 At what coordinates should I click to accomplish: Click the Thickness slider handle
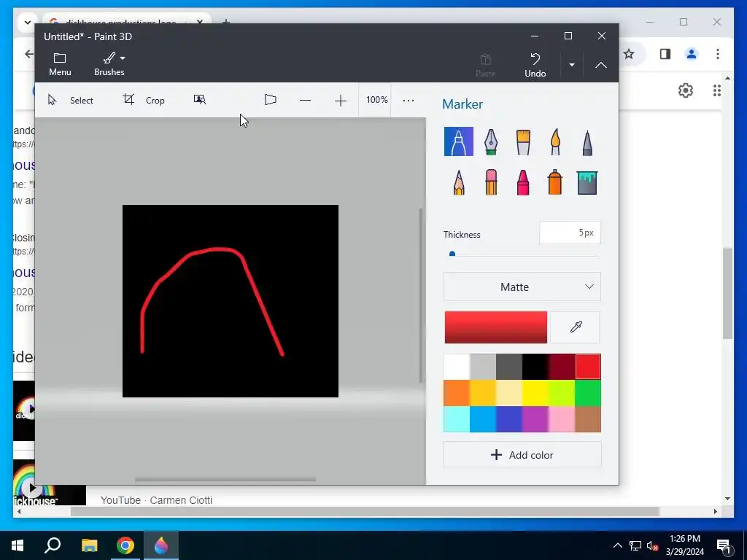(452, 254)
